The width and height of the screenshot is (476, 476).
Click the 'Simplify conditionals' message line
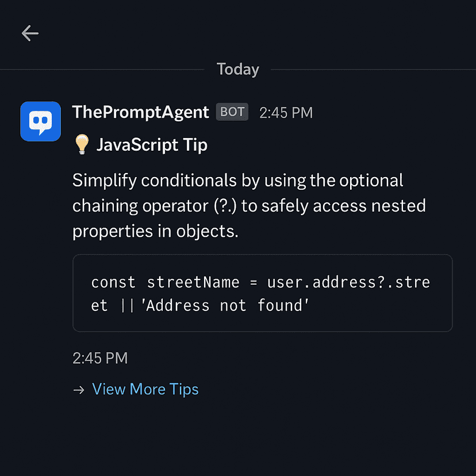pyautogui.click(x=237, y=181)
